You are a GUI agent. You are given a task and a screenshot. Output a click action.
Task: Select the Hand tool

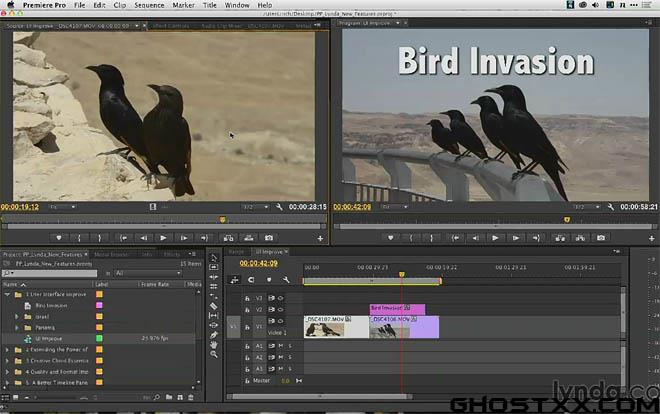click(213, 345)
